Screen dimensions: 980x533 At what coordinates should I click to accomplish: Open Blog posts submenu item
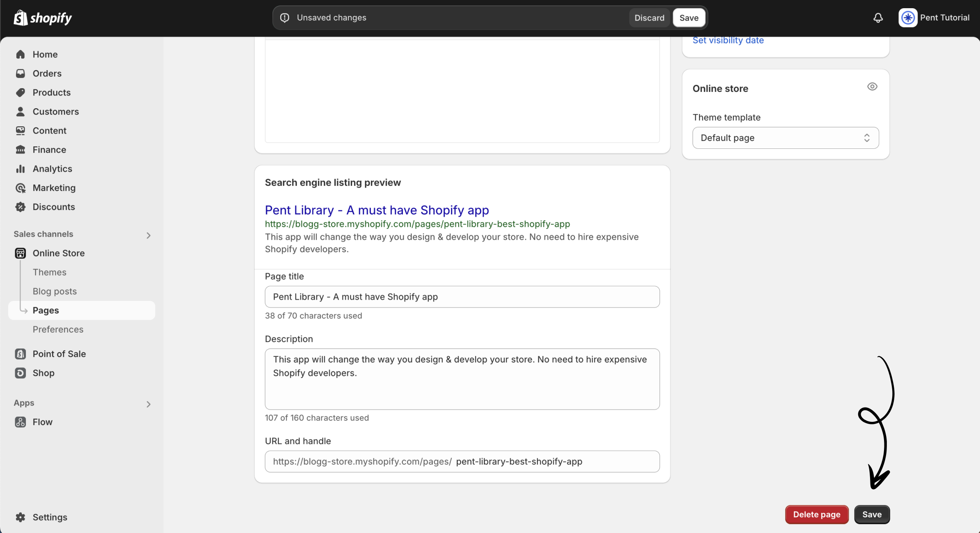[55, 291]
